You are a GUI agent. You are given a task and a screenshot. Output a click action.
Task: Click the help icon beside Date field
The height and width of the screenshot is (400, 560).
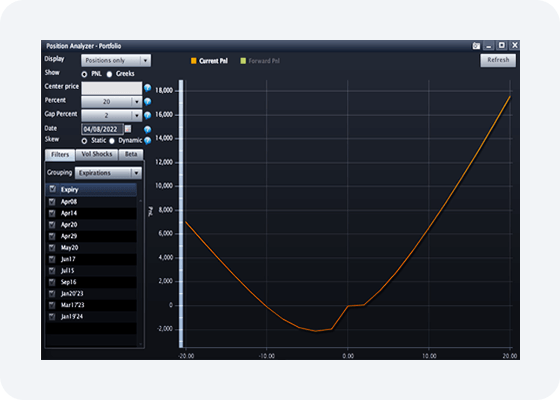pos(147,129)
